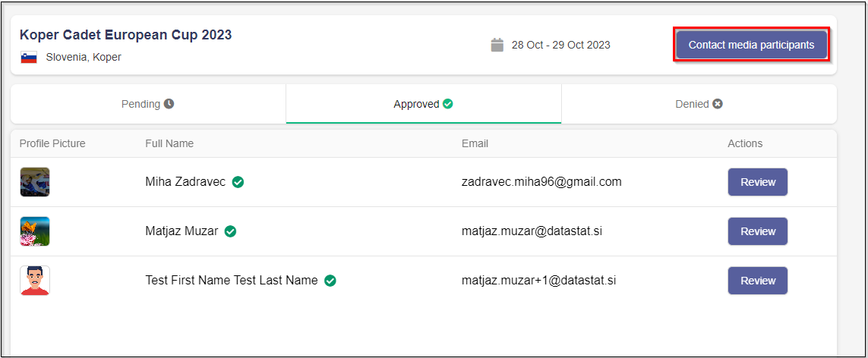Review Miha Zadravec's application

click(x=757, y=182)
